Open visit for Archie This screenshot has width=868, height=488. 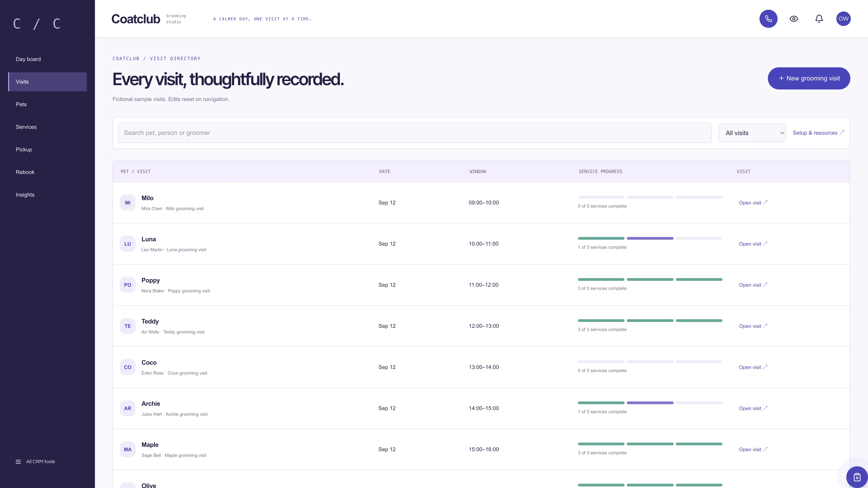point(753,408)
